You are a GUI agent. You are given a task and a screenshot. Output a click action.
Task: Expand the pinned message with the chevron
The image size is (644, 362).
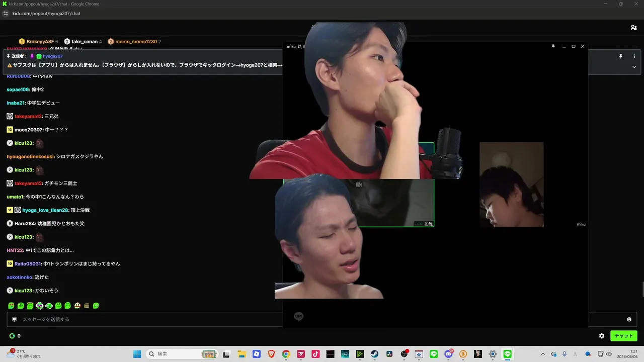(x=634, y=67)
